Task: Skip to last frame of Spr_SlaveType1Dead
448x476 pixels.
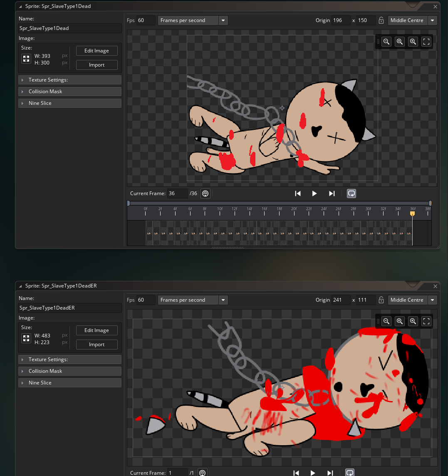Action: 332,193
